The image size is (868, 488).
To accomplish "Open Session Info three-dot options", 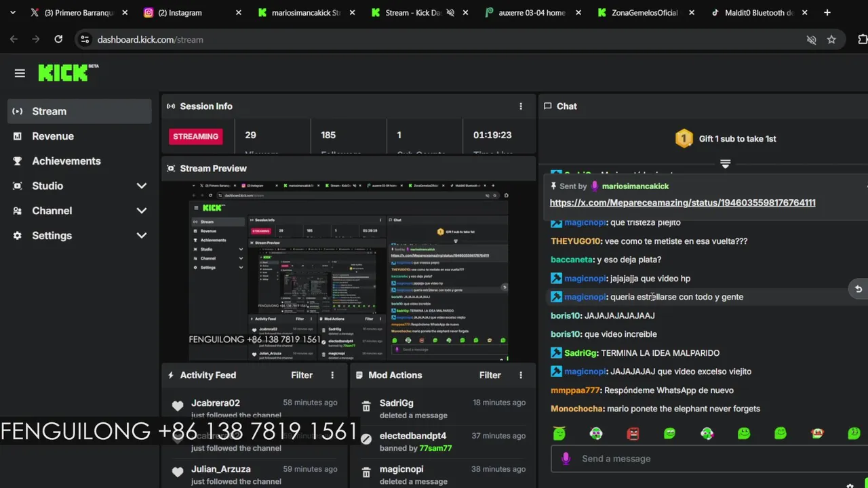I will (521, 106).
